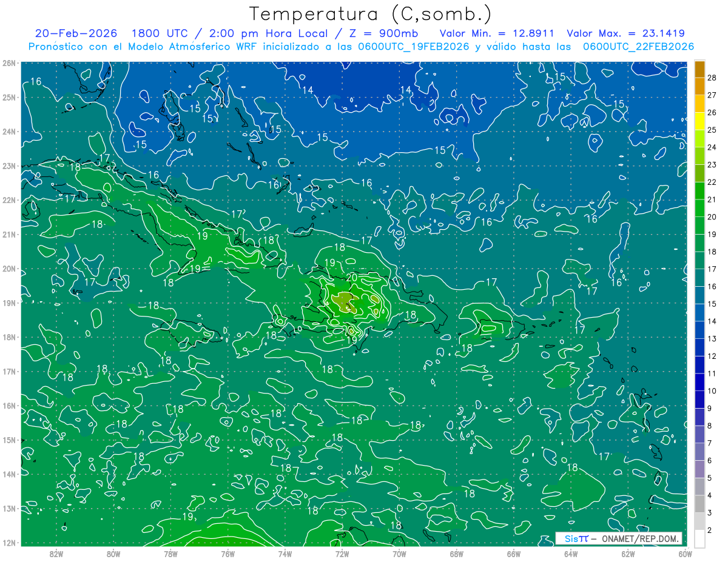Click the longitude axis label 80W
728x562 pixels.
click(x=113, y=554)
